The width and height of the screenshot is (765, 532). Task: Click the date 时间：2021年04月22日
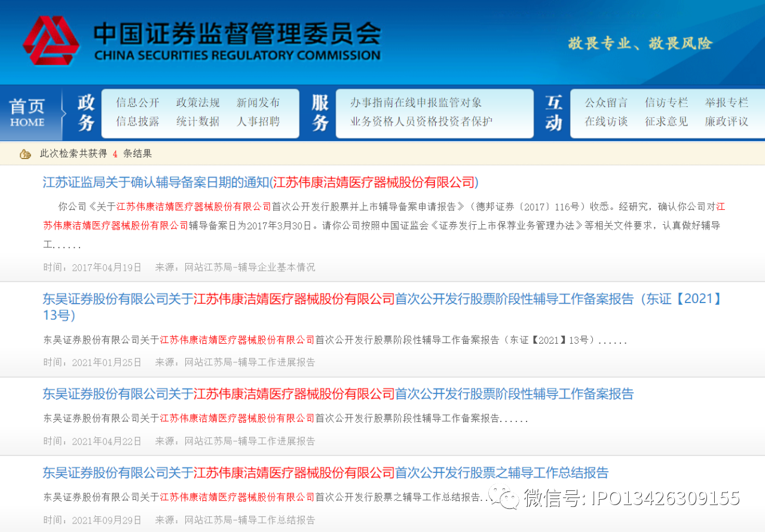(92, 441)
